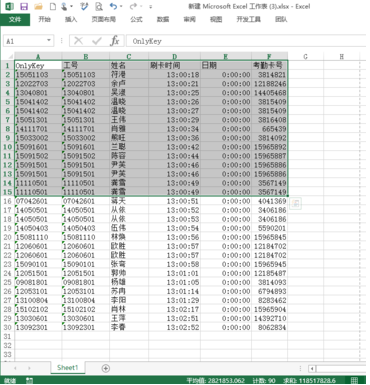Confirm the formula entry with checkmark icon
The height and width of the screenshot is (385, 370).
97,41
